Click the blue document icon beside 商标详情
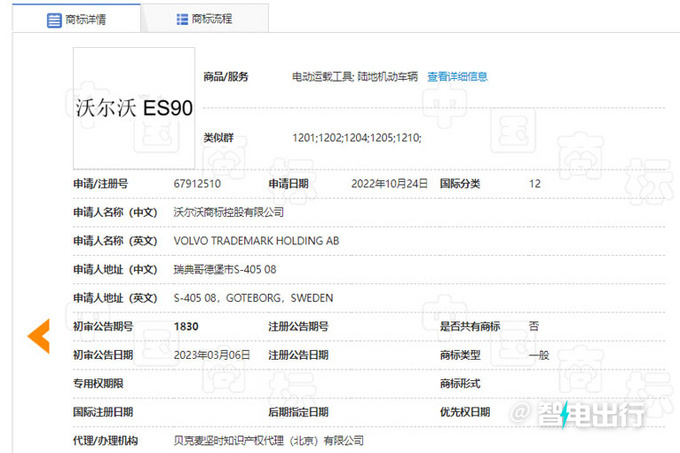Viewport: 680px width, 453px height. 54,20
